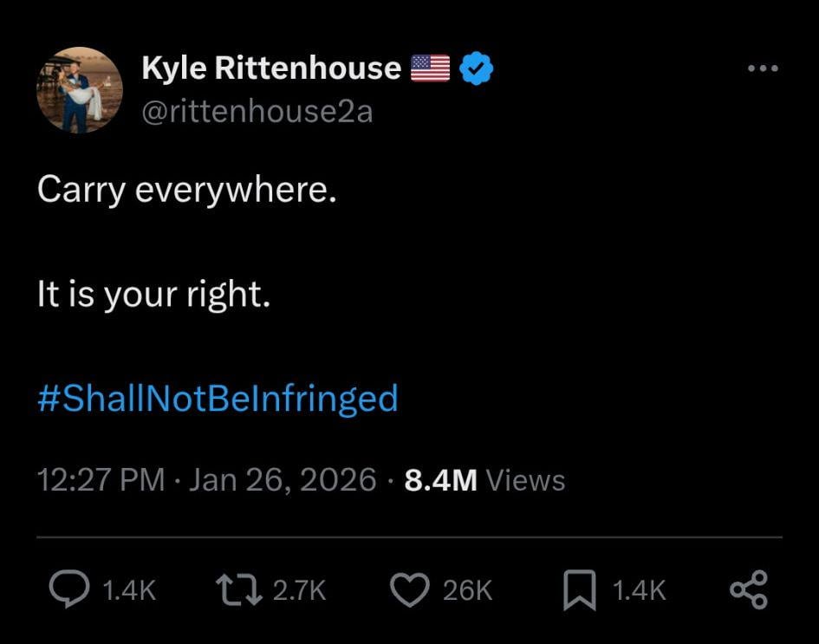Open the three-dot more options menu
The height and width of the screenshot is (644, 819).
[763, 68]
